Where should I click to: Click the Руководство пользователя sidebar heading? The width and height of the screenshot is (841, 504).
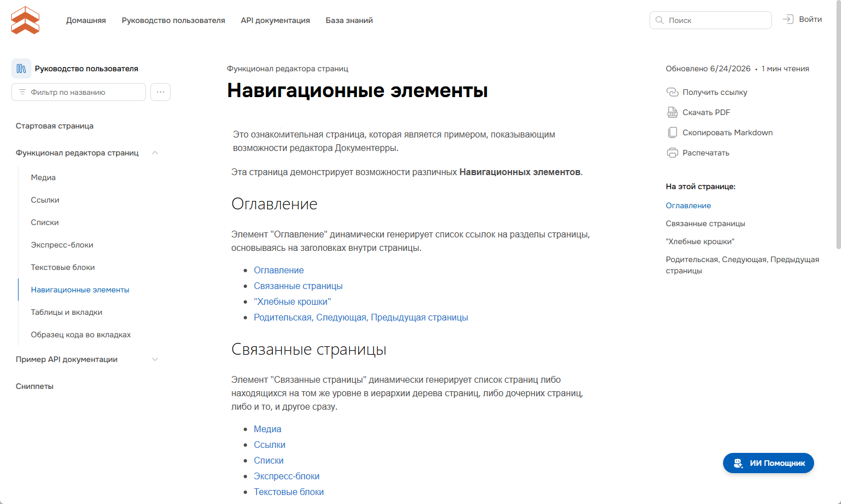pyautogui.click(x=86, y=68)
